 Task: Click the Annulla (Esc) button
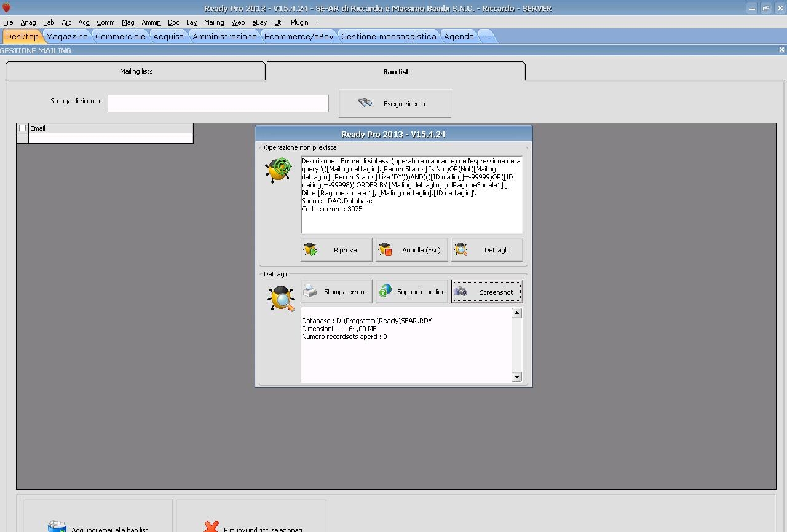(x=411, y=250)
